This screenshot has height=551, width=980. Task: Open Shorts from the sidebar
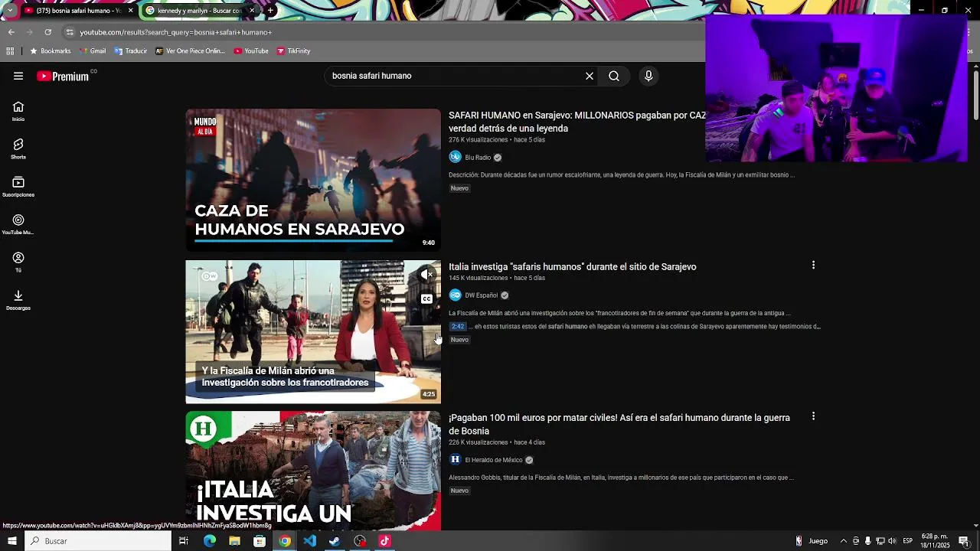[x=18, y=148]
